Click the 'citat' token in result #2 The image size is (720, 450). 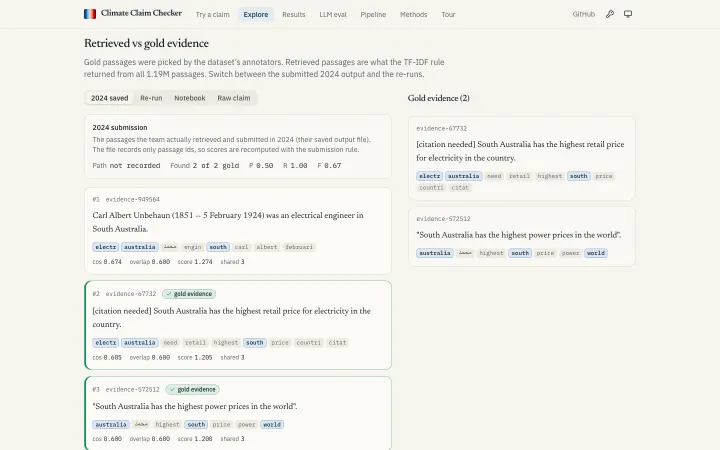click(x=337, y=343)
